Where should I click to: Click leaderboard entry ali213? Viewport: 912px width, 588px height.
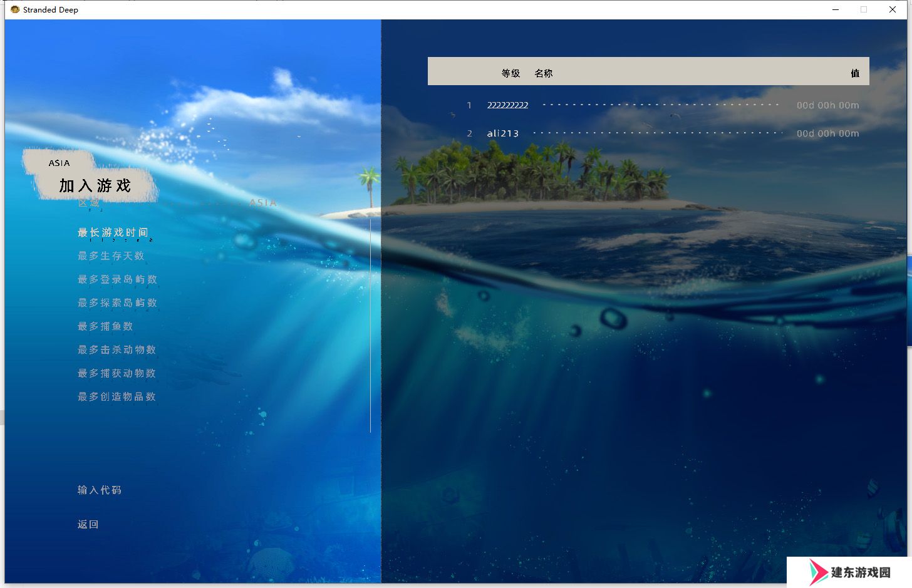[503, 133]
